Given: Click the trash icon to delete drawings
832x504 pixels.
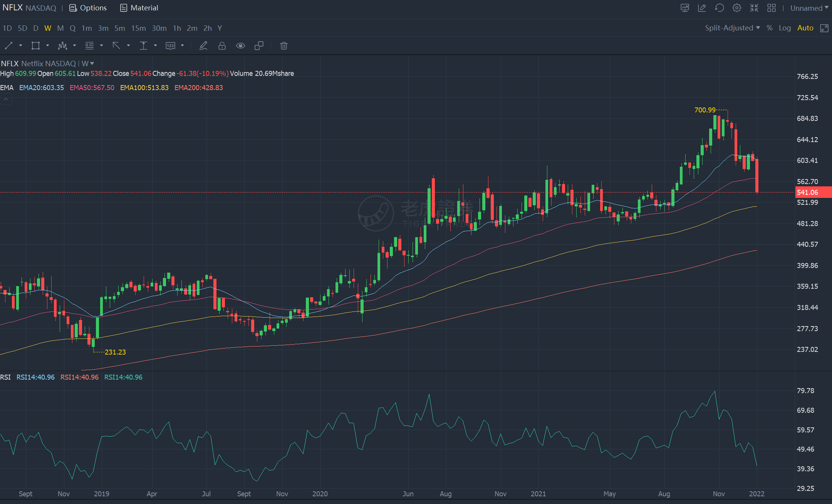Looking at the screenshot, I should pyautogui.click(x=283, y=46).
